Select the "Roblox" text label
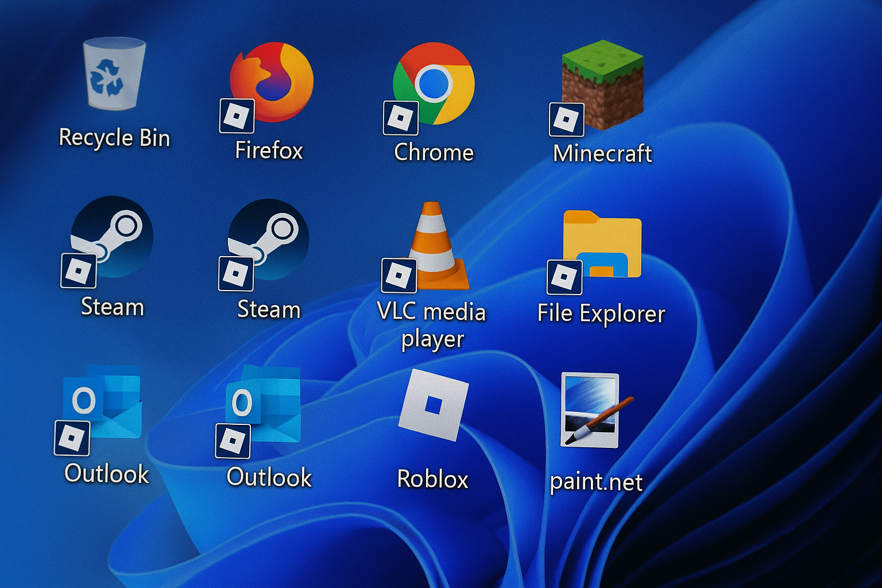This screenshot has width=882, height=588. click(432, 479)
